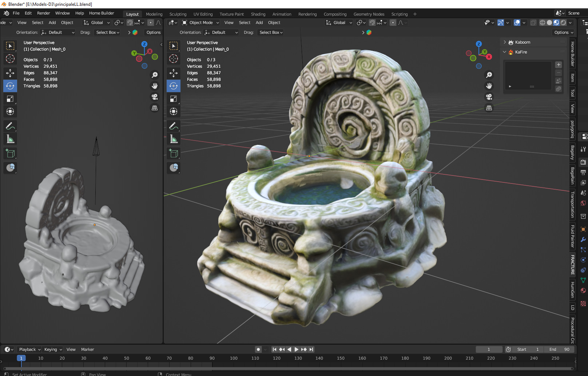Select the Add Cube tool in right viewport
The width and height of the screenshot is (588, 376).
pyautogui.click(x=174, y=153)
